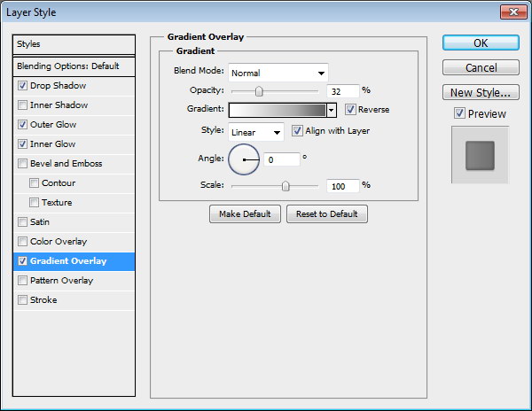Expand the gradient picker arrow
The height and width of the screenshot is (411, 532).
(x=332, y=110)
